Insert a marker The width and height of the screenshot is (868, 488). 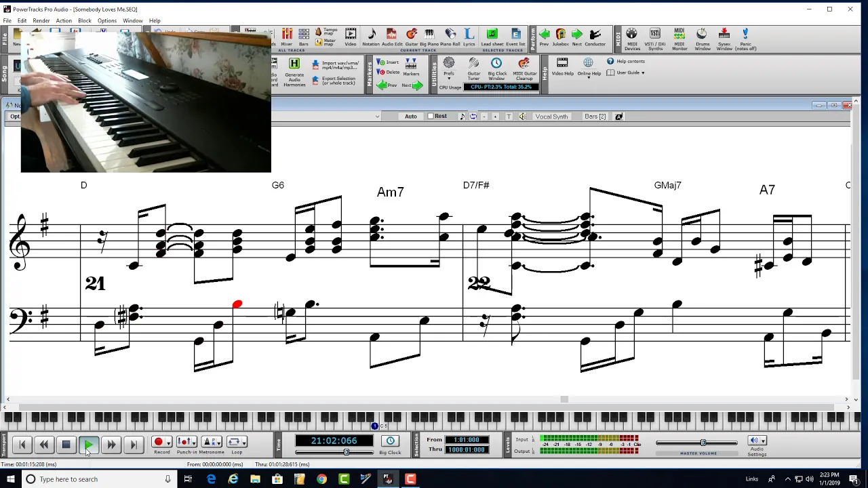click(387, 62)
